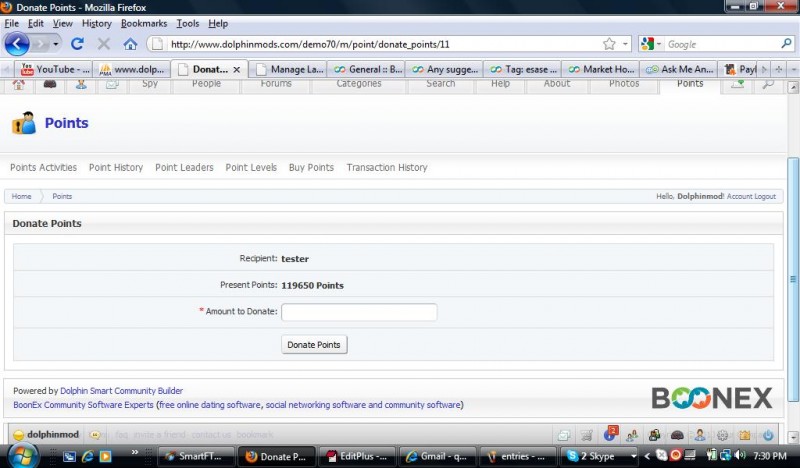Click the power icon in member toolbar
The width and height of the screenshot is (800, 468).
[x=768, y=435]
